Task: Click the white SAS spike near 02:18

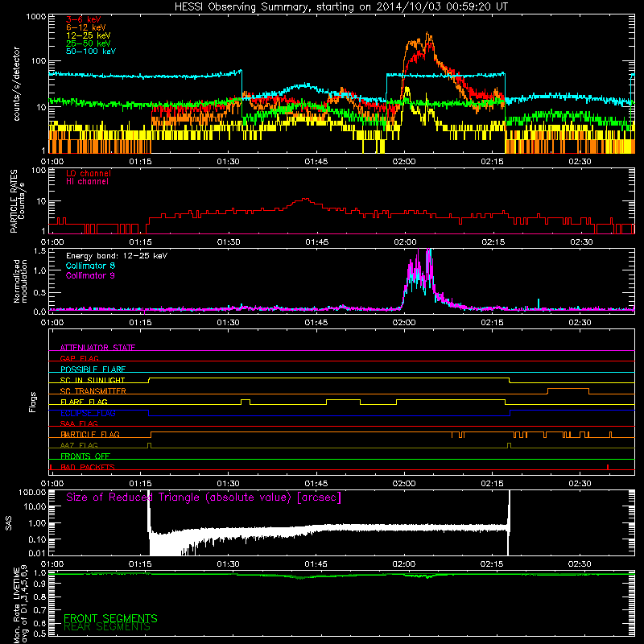Action: 509,522
